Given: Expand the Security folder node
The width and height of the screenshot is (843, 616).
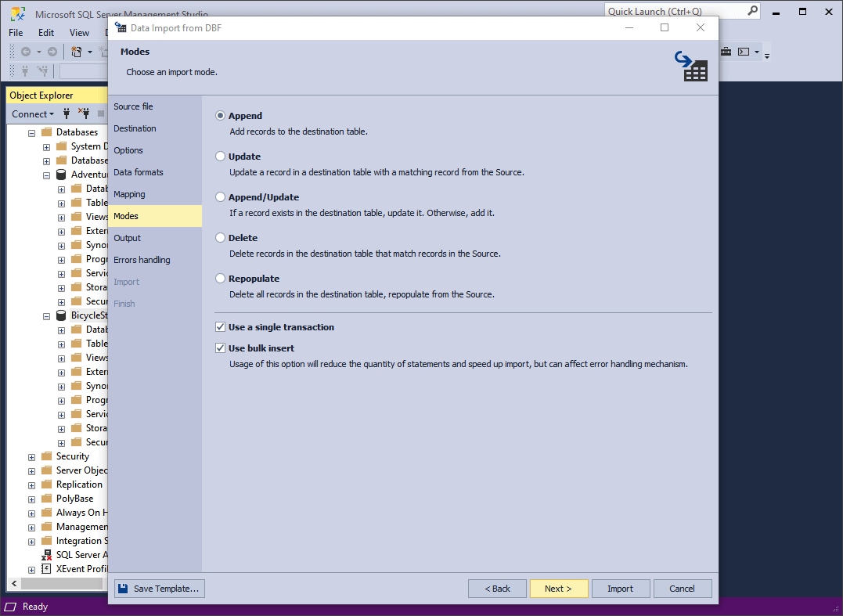Looking at the screenshot, I should pos(31,457).
